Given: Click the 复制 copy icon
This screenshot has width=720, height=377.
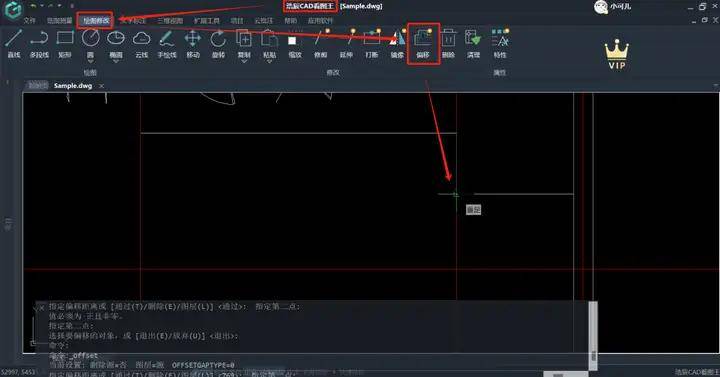Looking at the screenshot, I should tap(244, 38).
